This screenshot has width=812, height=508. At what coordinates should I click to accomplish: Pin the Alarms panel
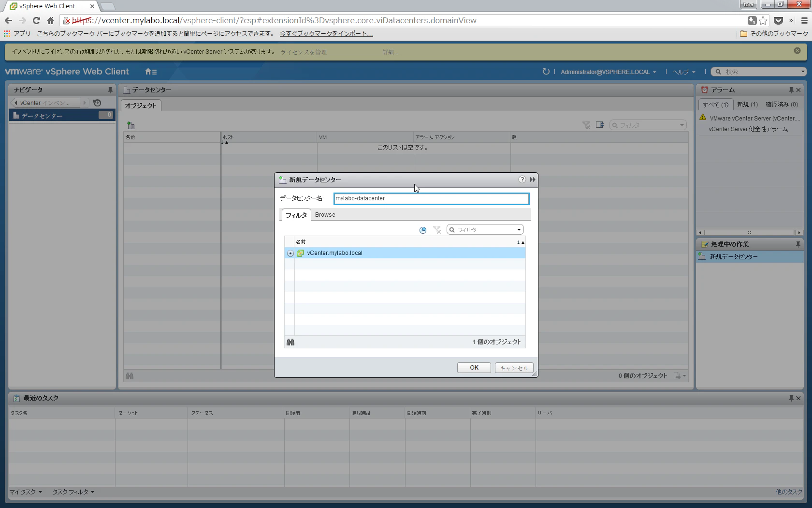(x=791, y=90)
